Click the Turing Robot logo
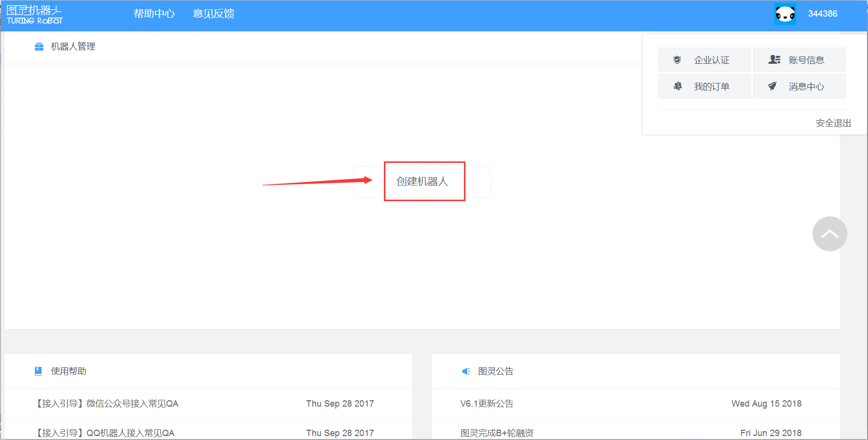Screen dimensions: 868x440 click(x=34, y=15)
